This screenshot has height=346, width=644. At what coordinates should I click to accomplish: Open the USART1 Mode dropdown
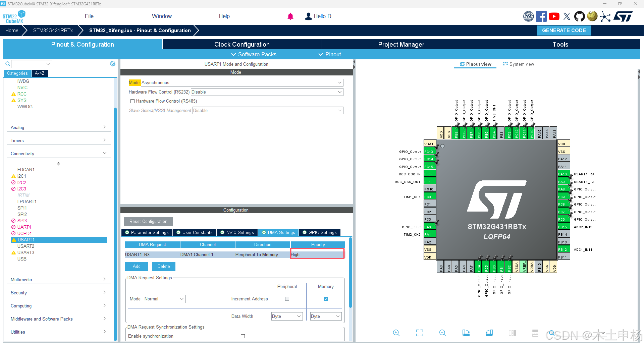click(242, 82)
